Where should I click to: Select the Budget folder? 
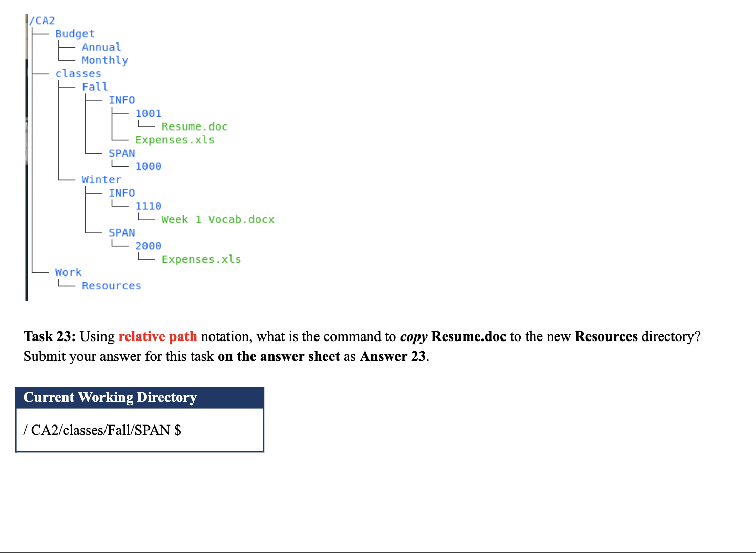coord(75,33)
